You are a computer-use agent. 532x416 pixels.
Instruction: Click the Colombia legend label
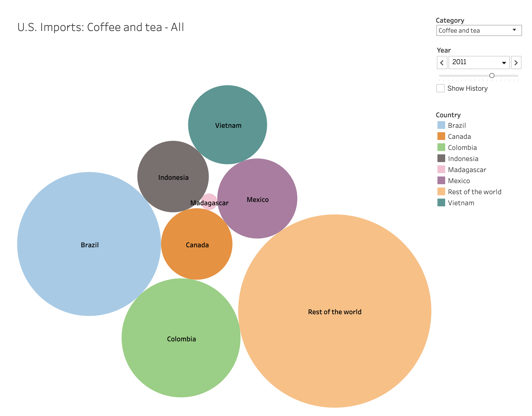[462, 147]
